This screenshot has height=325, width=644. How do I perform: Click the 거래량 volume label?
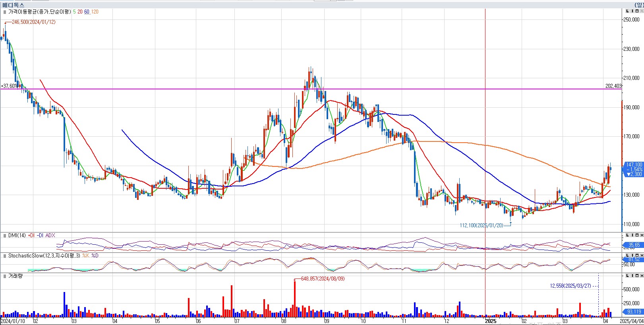coord(15,276)
